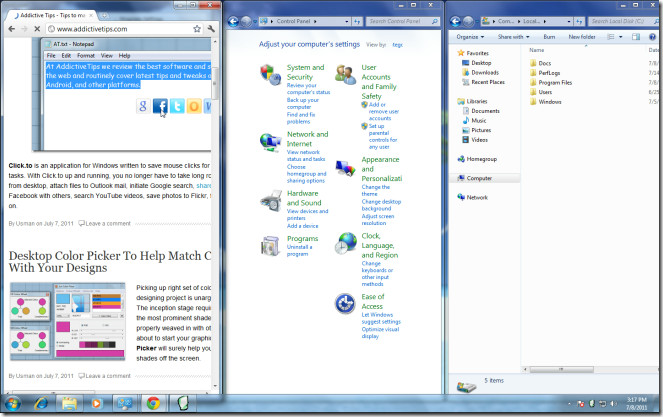
Task: Click the taskbar clock showing 3:17 PM
Action: click(x=636, y=403)
